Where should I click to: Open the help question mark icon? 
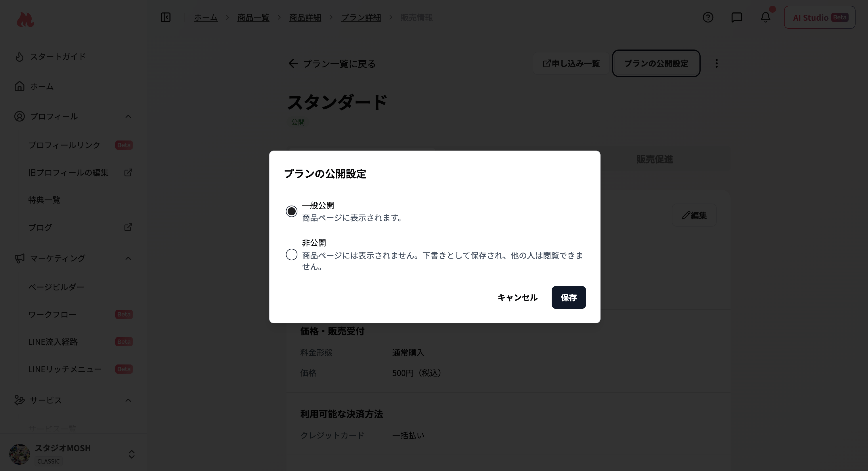point(708,17)
